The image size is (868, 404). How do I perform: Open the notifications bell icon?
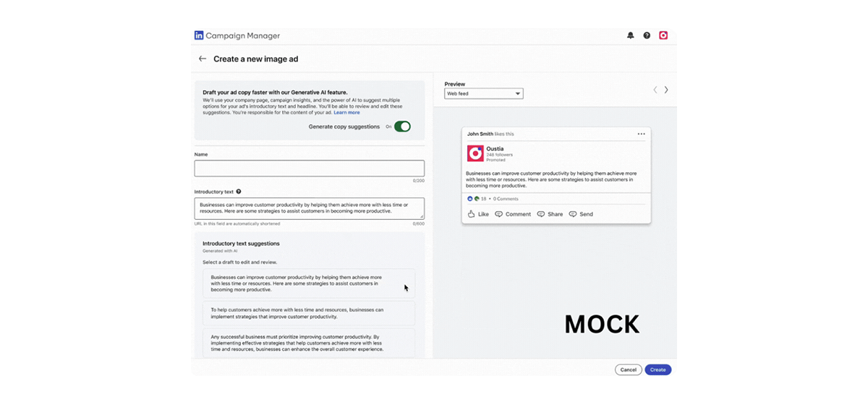[631, 35]
